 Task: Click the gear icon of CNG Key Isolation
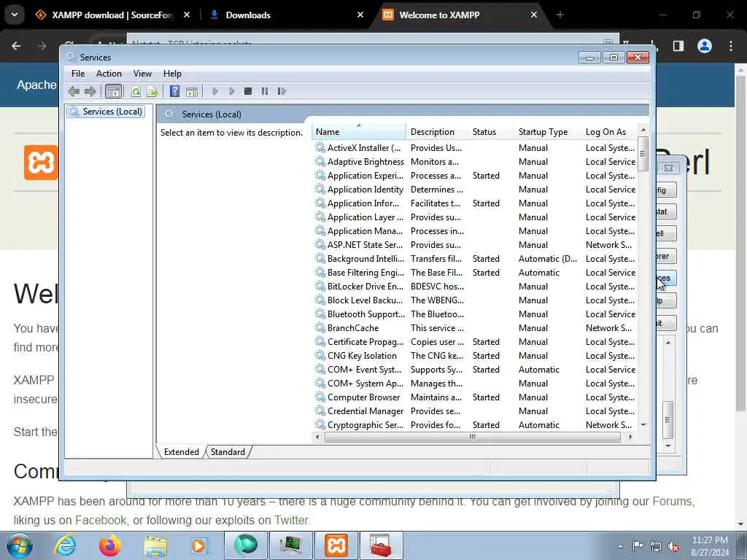coord(320,355)
